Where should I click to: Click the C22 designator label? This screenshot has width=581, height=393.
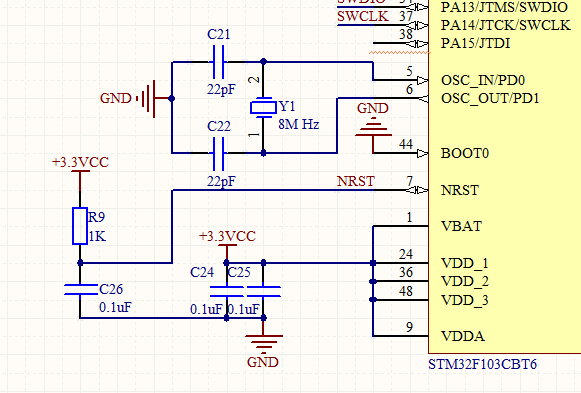(219, 126)
